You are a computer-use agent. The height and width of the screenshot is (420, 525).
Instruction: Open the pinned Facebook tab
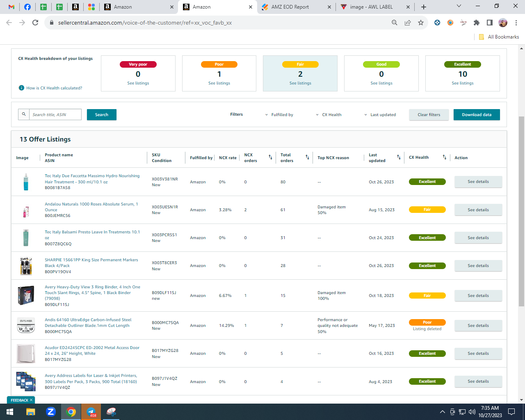tap(27, 7)
